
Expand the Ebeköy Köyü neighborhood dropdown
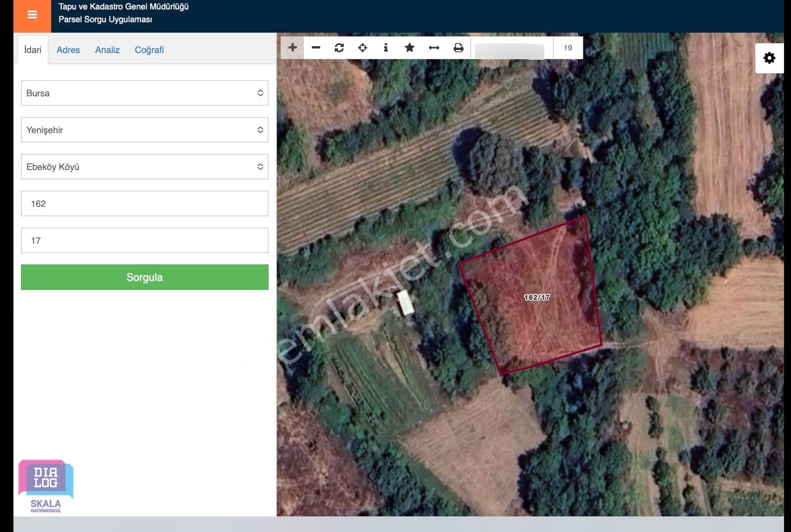[x=144, y=167]
